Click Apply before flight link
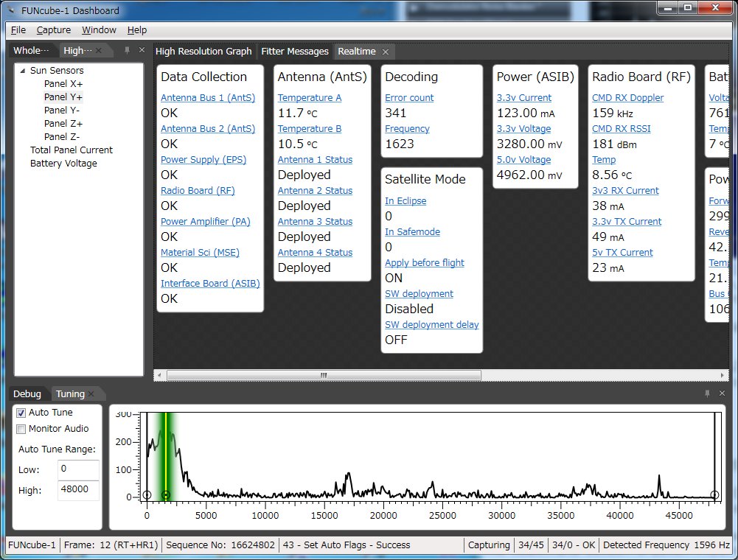 (425, 262)
